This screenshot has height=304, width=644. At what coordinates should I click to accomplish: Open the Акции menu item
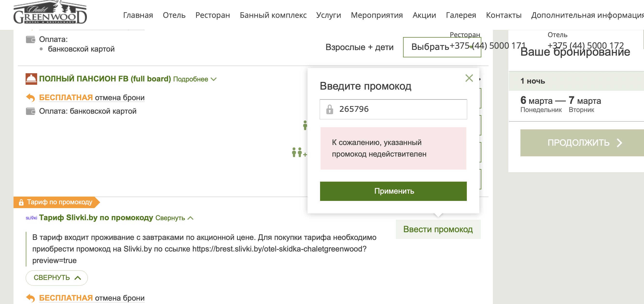(x=424, y=15)
